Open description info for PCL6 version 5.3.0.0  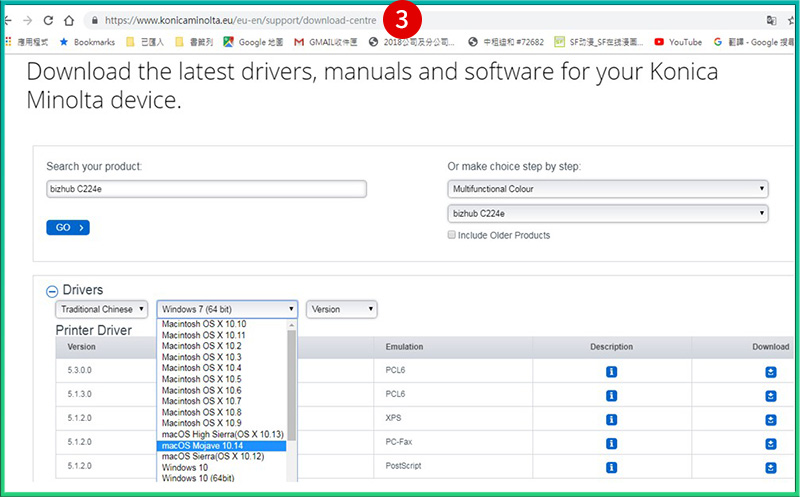[611, 372]
